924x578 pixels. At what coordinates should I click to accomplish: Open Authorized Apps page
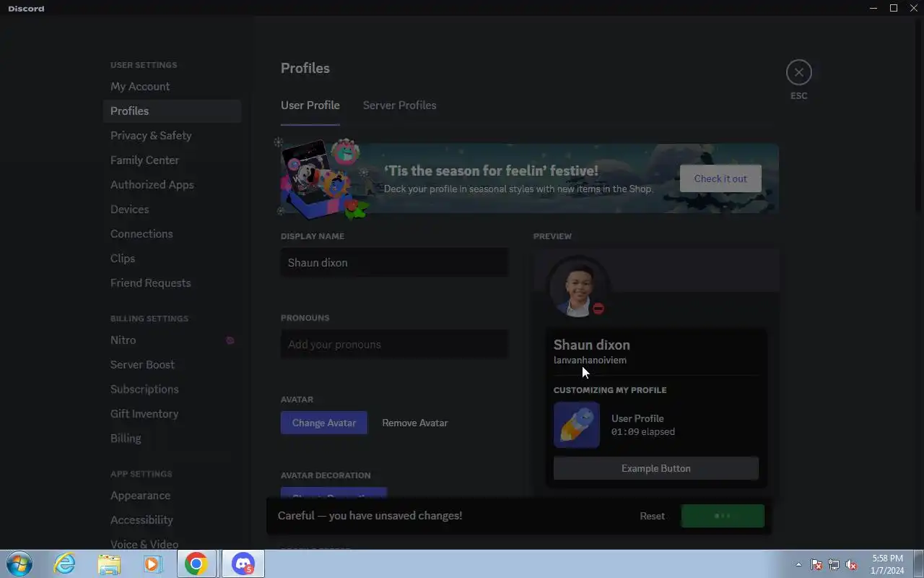tap(172, 184)
